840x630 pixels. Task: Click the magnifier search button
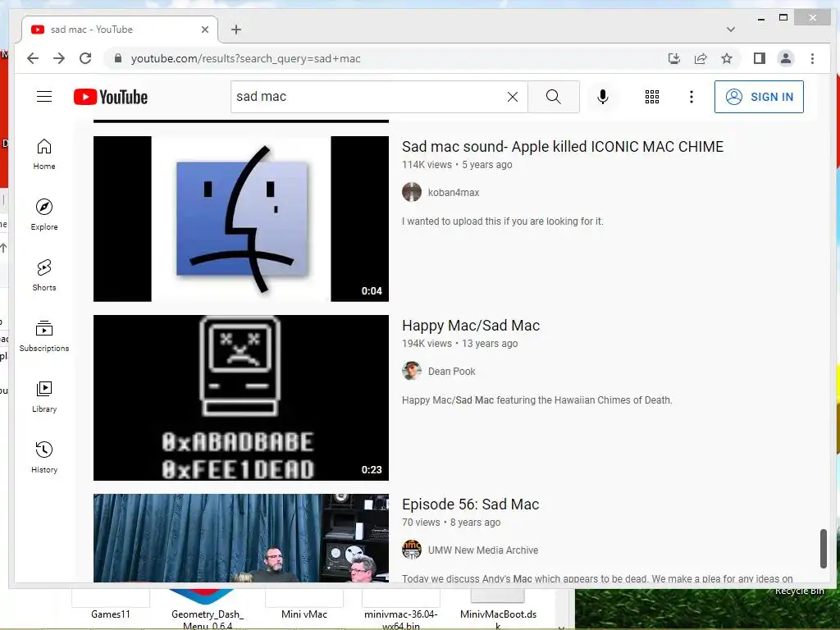554,97
